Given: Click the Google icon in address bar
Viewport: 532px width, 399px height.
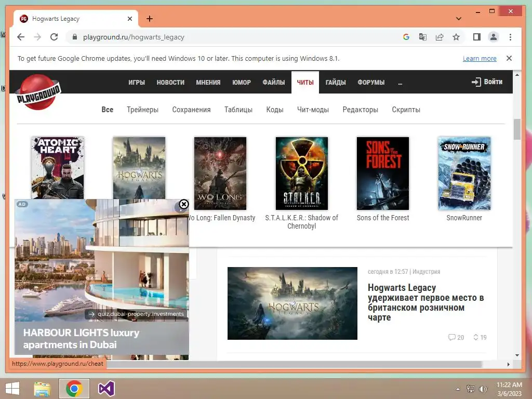Looking at the screenshot, I should pos(406,37).
